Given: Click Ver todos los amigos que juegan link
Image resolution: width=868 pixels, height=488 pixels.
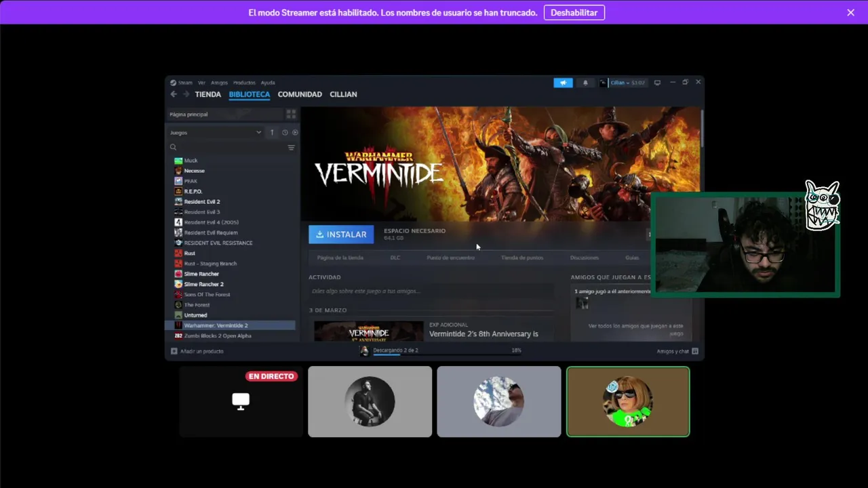Looking at the screenshot, I should pos(635,329).
